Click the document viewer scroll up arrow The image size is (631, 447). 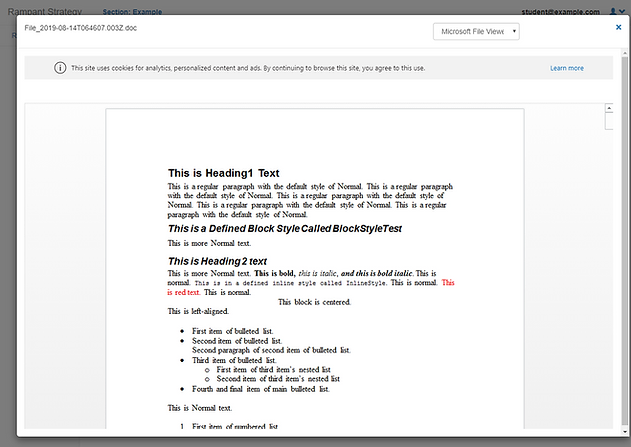coord(609,108)
